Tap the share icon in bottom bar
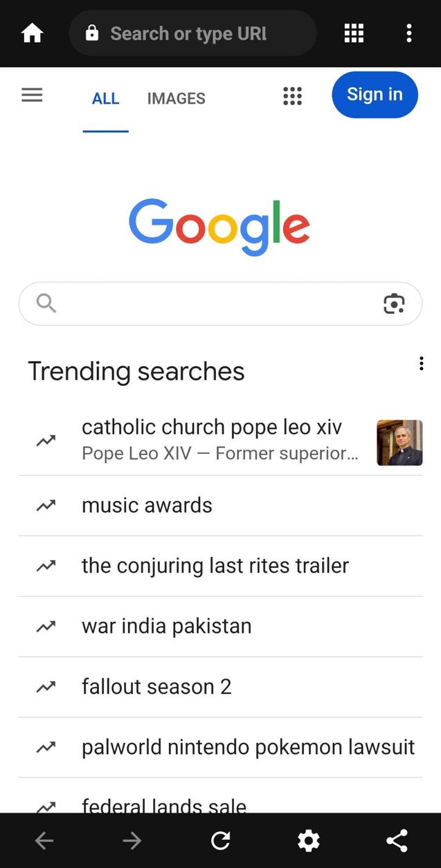 coord(397,840)
